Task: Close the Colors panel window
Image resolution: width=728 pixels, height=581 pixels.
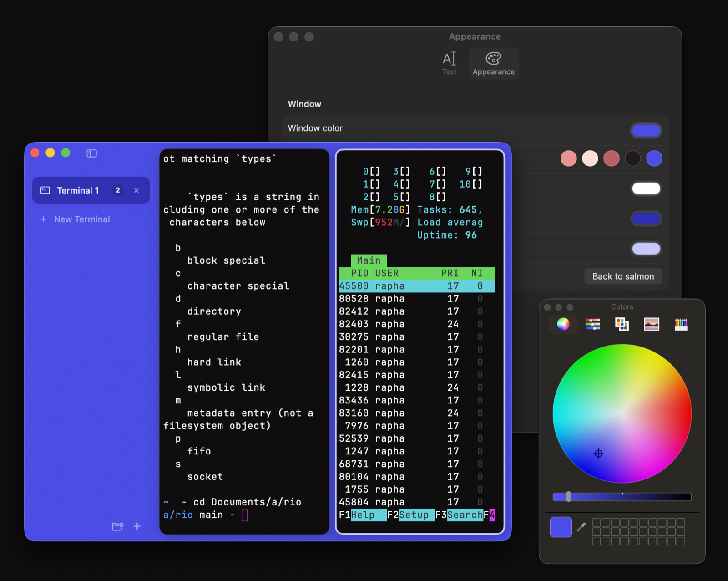Action: (547, 307)
